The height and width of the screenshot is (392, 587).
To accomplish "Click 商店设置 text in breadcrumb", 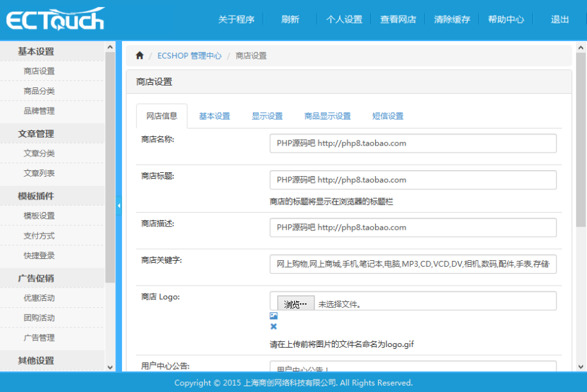I will coord(251,56).
